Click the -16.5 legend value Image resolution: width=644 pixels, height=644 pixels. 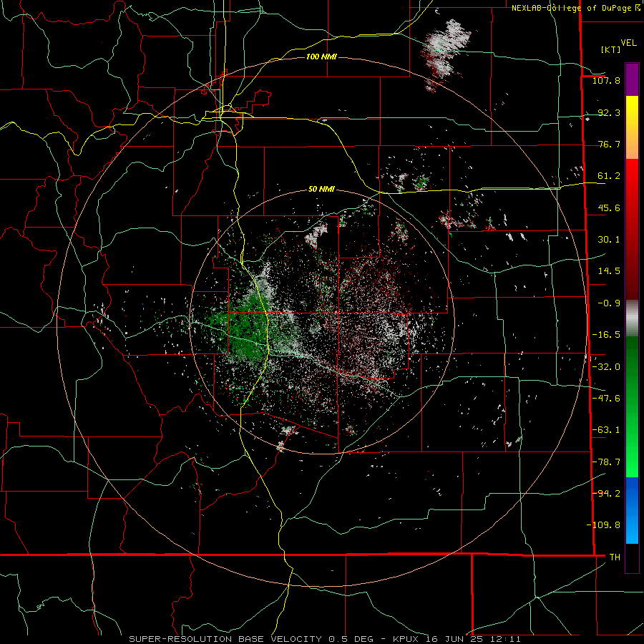[606, 335]
